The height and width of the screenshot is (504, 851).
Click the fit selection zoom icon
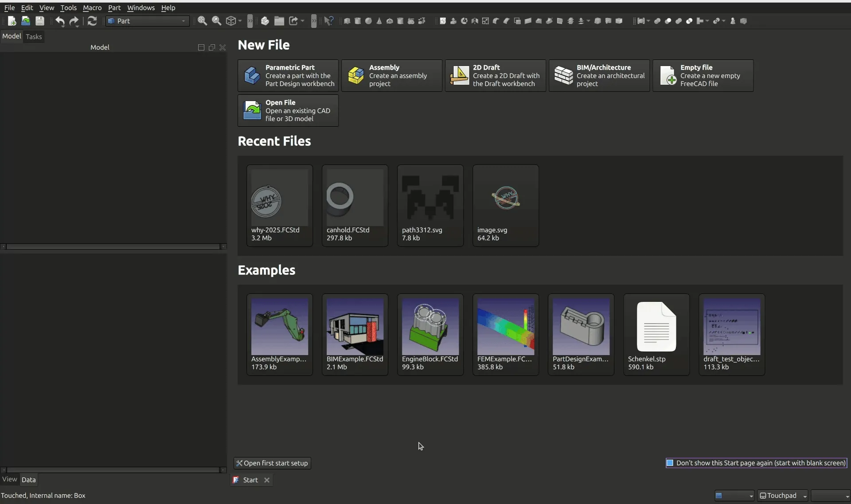click(217, 21)
